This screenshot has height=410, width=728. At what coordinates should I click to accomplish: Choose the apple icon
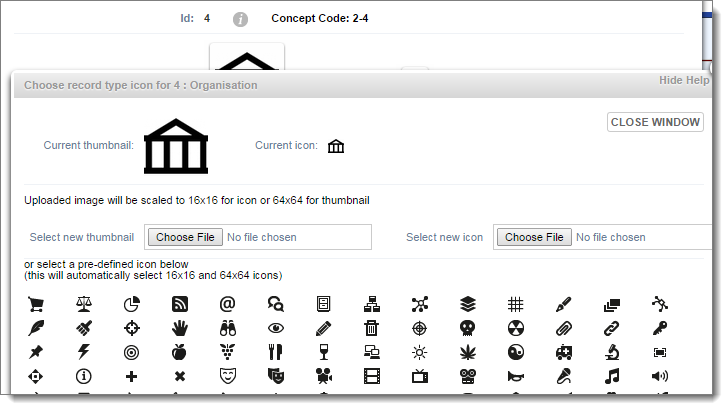coord(180,352)
